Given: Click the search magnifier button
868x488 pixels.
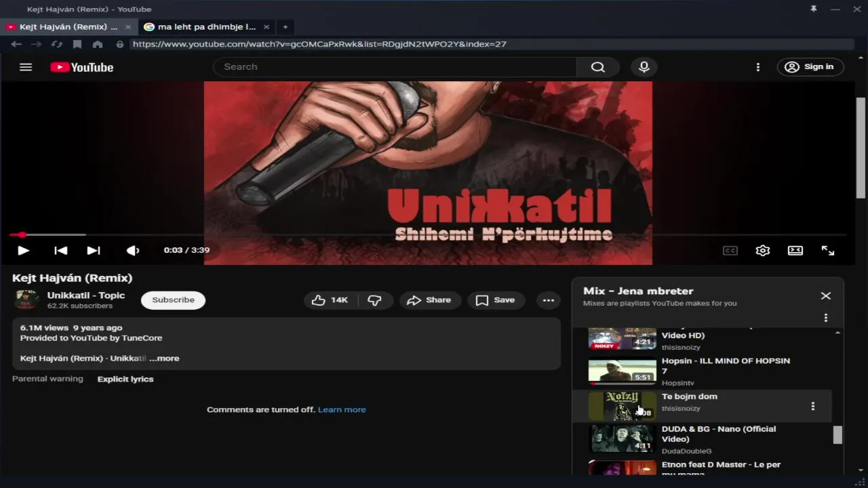Looking at the screenshot, I should (x=597, y=67).
